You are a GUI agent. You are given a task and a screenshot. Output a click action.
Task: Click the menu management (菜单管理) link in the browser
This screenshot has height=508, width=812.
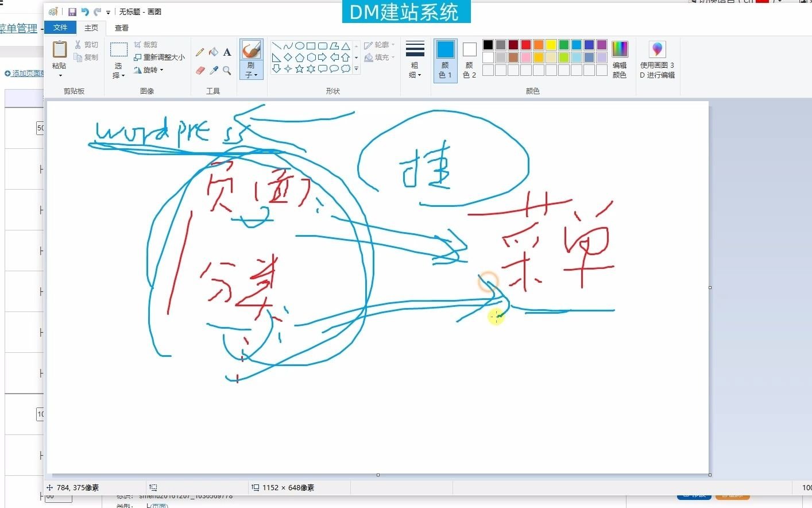18,28
